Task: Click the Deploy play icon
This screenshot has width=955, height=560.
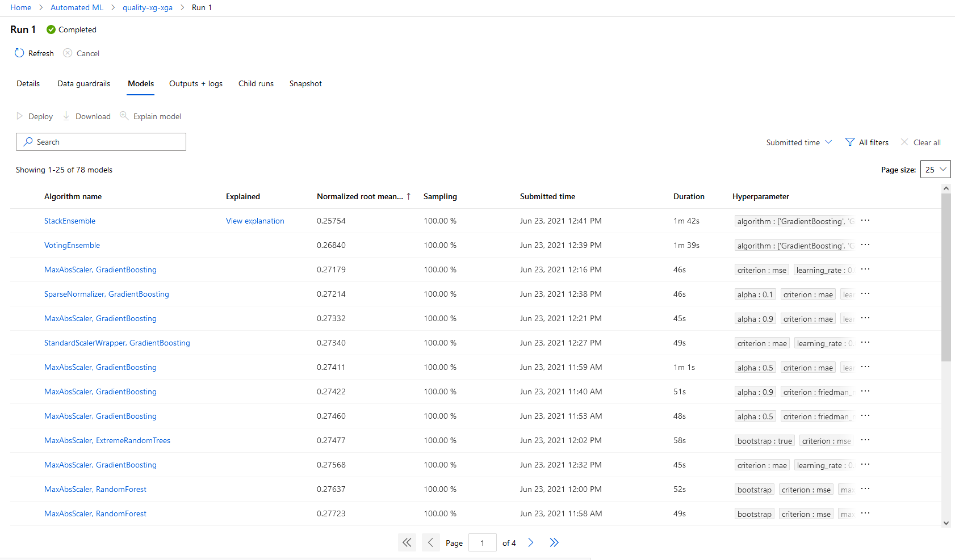Action: point(20,116)
